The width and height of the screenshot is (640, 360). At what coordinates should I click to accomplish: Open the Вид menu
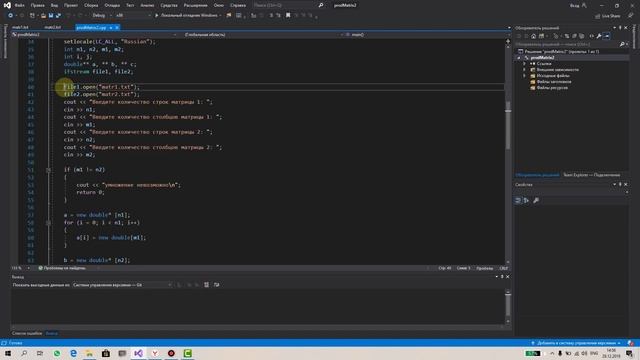click(54, 5)
